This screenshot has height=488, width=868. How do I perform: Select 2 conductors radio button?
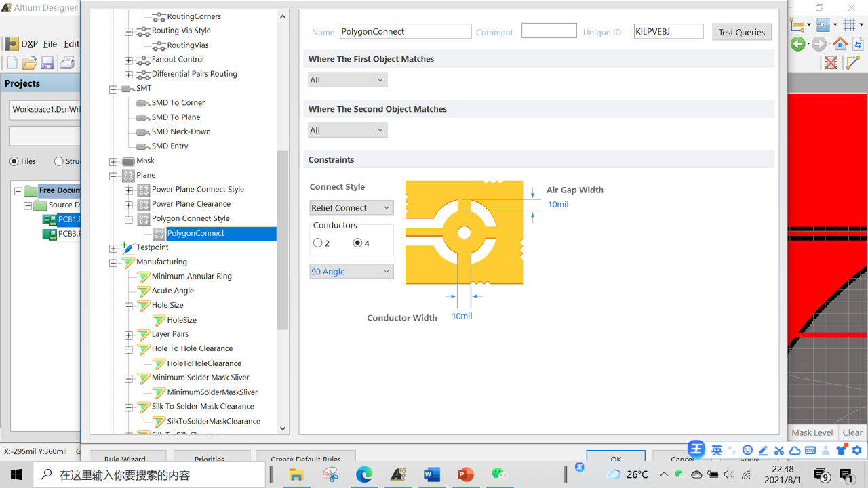(318, 242)
